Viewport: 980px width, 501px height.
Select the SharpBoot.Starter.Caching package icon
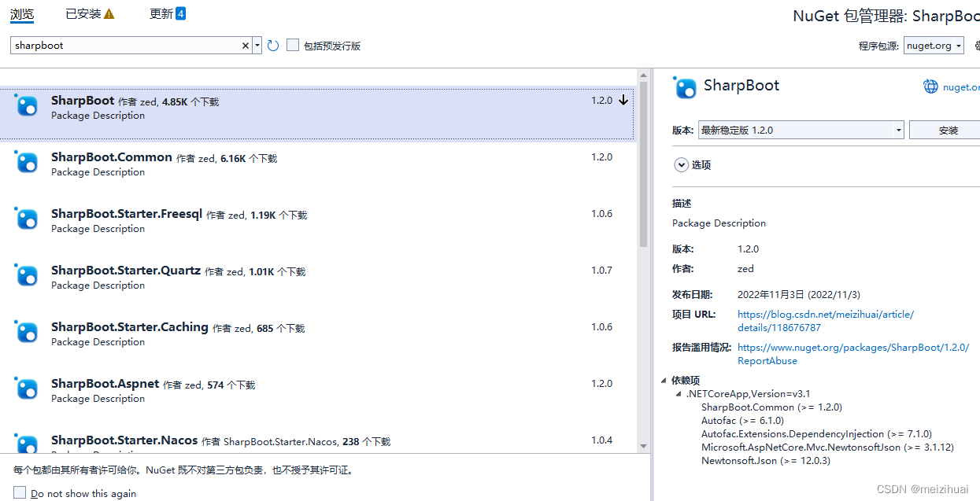point(27,332)
